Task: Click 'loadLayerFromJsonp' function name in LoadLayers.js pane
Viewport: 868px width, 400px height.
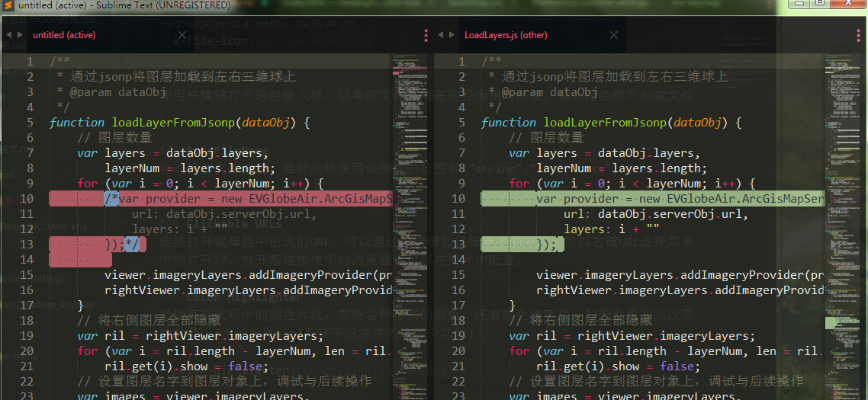Action: (x=605, y=122)
